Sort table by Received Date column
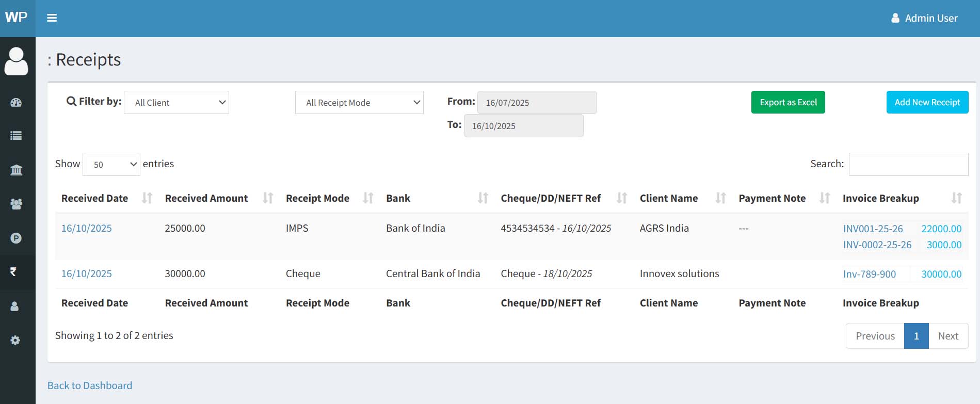This screenshot has width=980, height=404. click(94, 198)
